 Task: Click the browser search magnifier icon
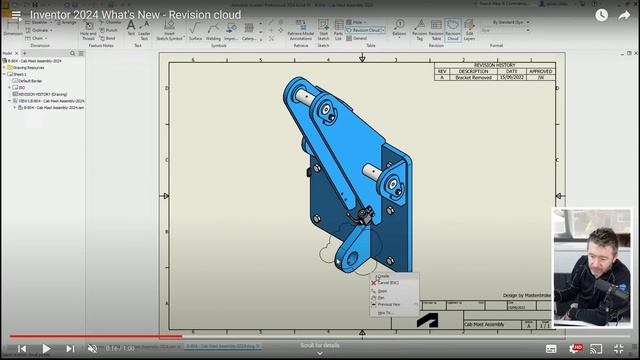[x=73, y=53]
